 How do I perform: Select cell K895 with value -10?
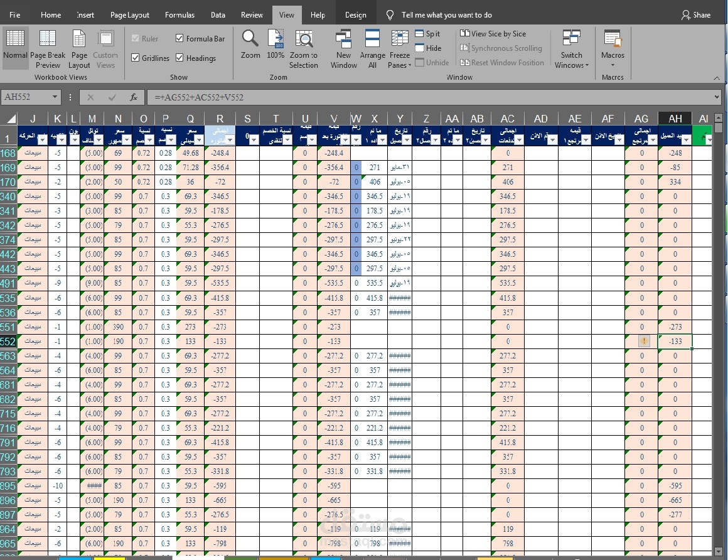pyautogui.click(x=58, y=486)
